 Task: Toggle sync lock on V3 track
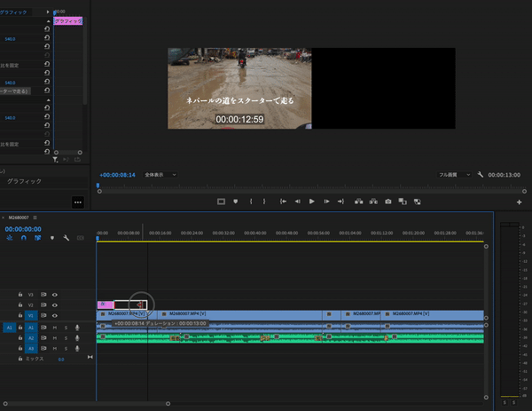pyautogui.click(x=43, y=295)
